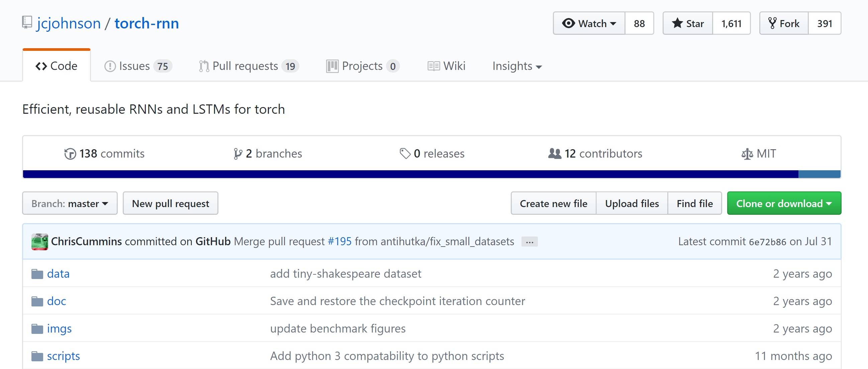Open commit hash 6e72b86

tap(767, 242)
